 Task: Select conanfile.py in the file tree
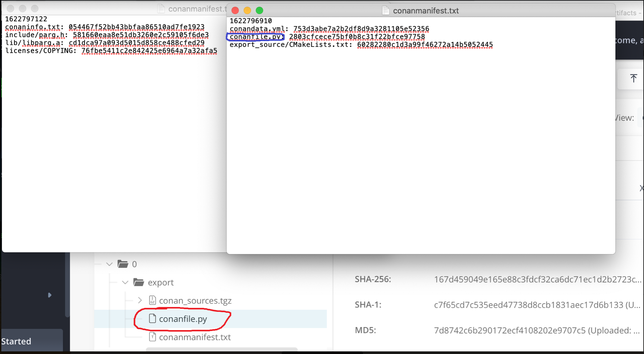pyautogui.click(x=183, y=319)
